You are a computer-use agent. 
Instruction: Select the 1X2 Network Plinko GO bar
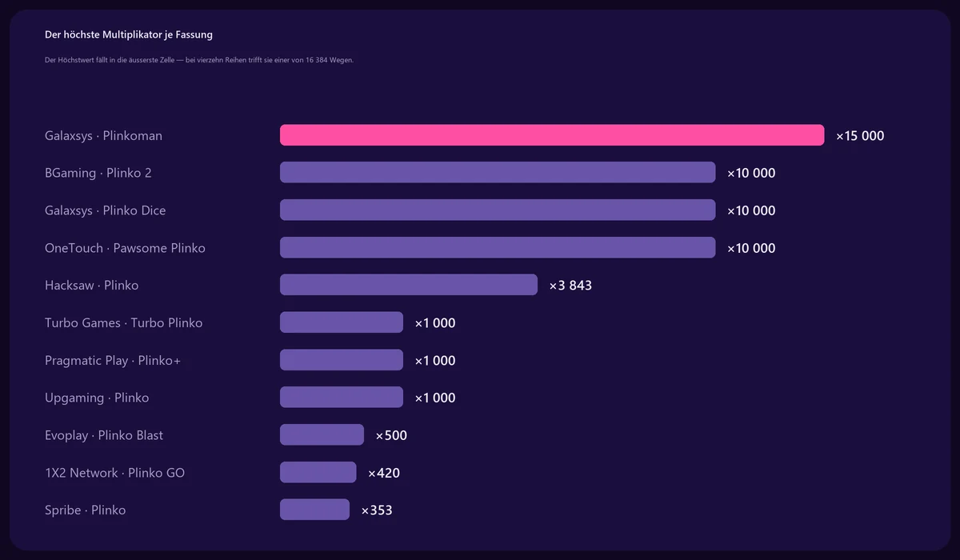tap(318, 473)
